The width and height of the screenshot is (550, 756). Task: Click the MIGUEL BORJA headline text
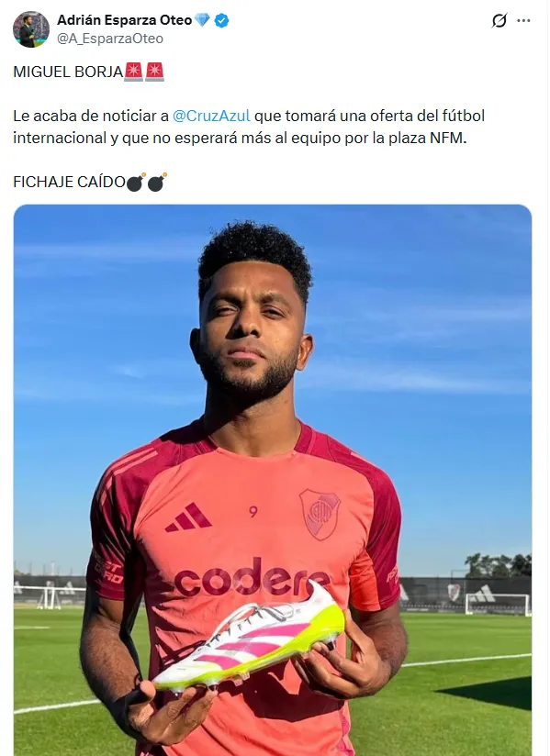pos(68,72)
